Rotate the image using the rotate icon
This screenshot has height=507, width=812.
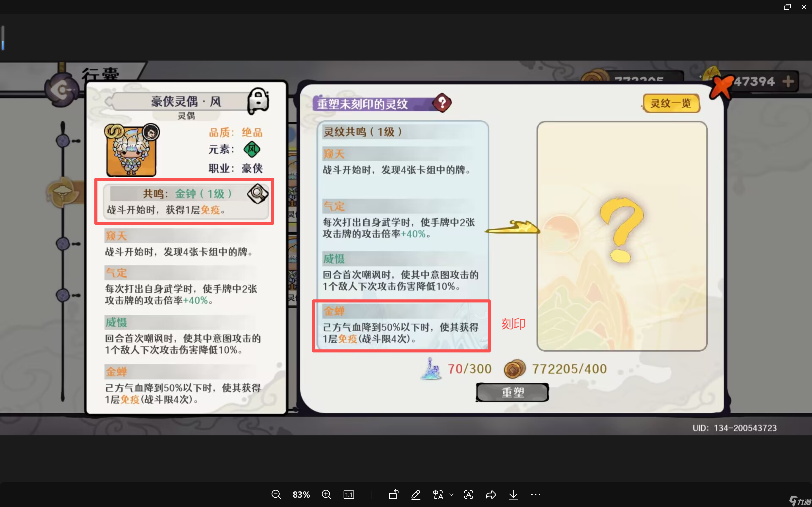pyautogui.click(x=393, y=495)
